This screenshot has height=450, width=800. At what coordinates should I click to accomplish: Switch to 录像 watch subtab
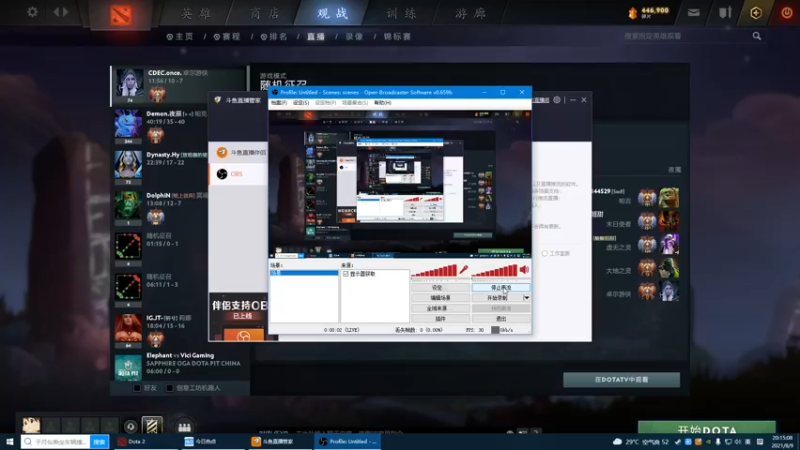354,37
